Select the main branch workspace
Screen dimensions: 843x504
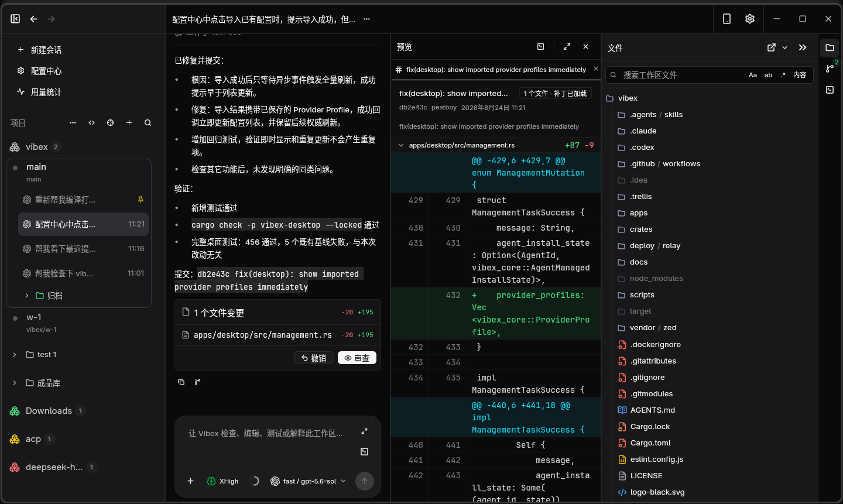coord(78,173)
